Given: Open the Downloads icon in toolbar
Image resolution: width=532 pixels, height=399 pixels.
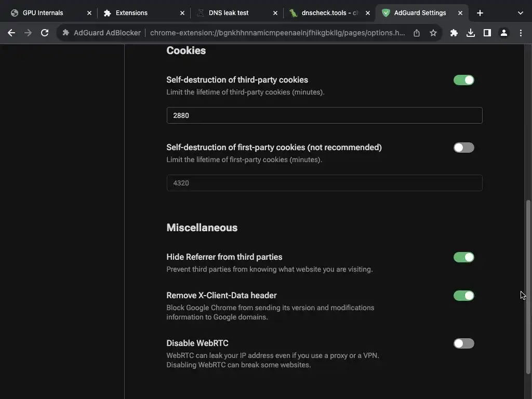Looking at the screenshot, I should tap(471, 33).
